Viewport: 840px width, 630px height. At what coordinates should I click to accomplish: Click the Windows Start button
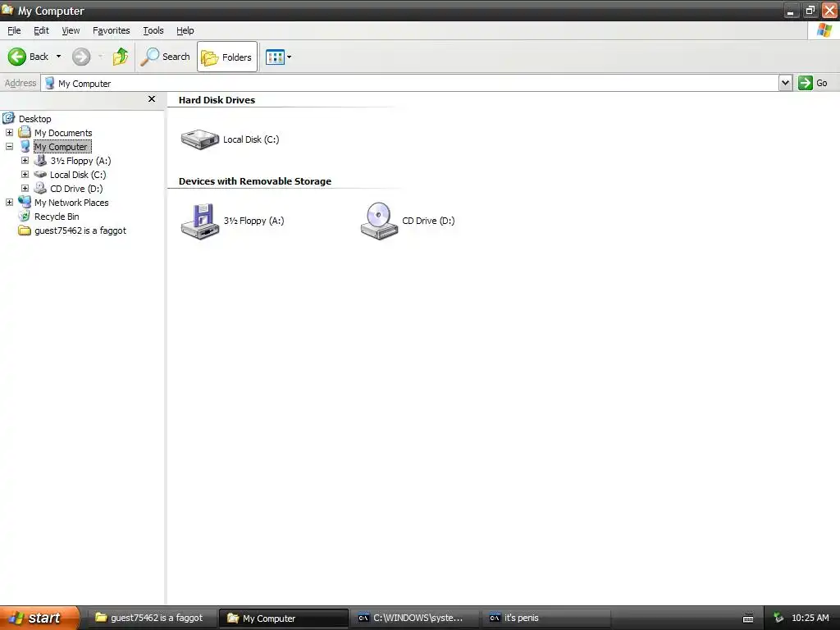(x=39, y=618)
